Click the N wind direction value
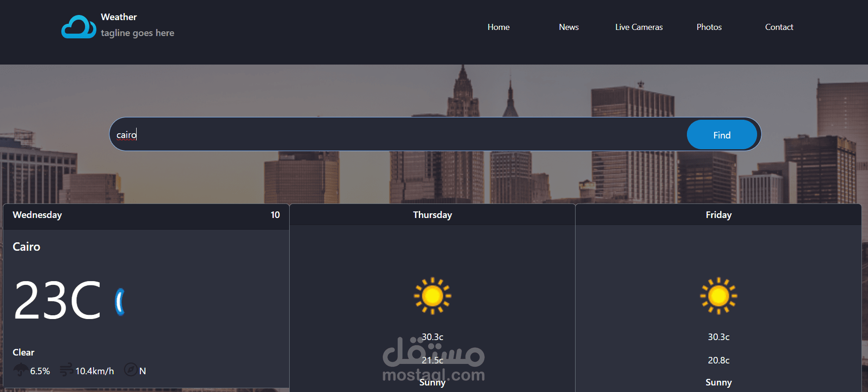The width and height of the screenshot is (868, 392). pyautogui.click(x=143, y=371)
